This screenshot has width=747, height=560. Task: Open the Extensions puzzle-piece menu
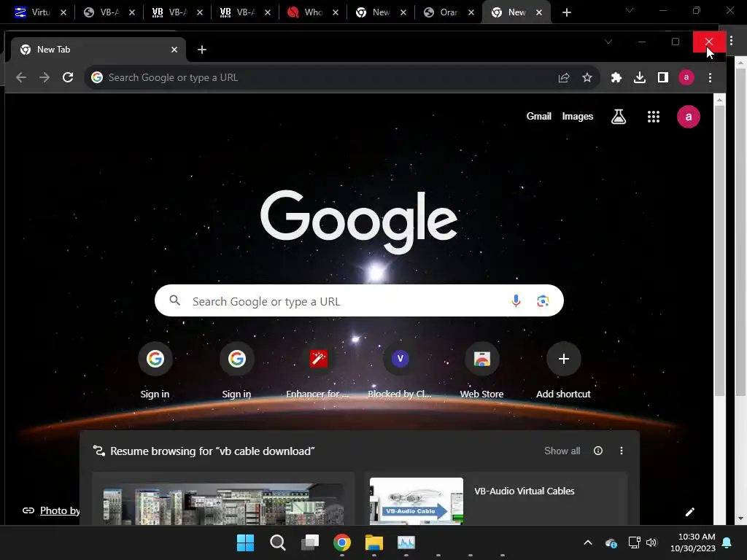(x=616, y=77)
